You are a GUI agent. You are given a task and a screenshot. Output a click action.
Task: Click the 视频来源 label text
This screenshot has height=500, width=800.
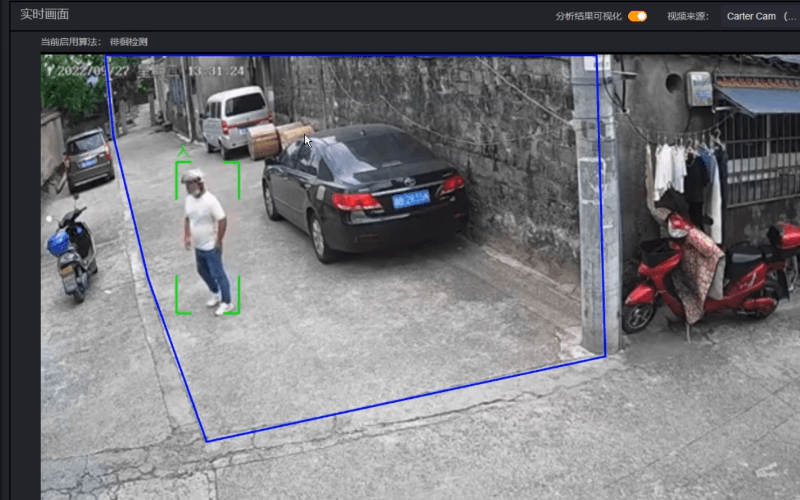pos(687,16)
